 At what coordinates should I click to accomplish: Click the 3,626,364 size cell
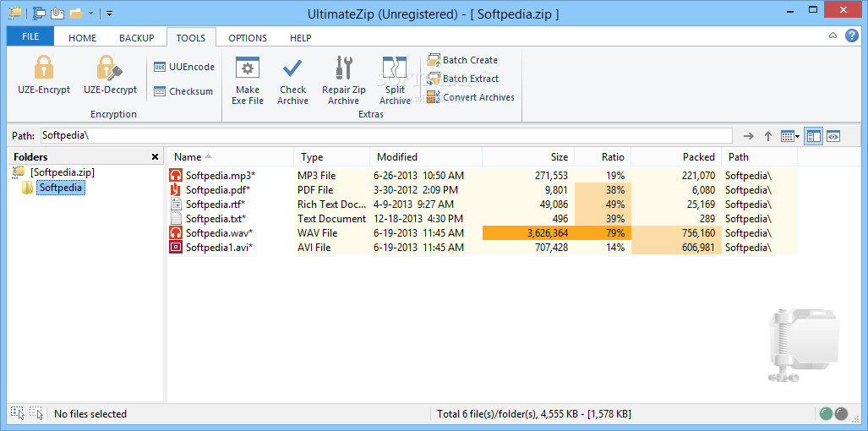[x=529, y=233]
